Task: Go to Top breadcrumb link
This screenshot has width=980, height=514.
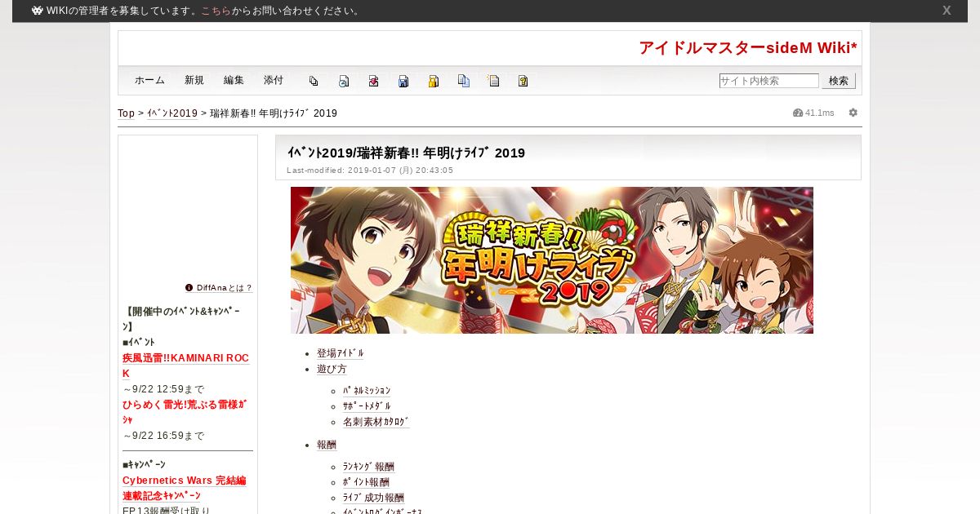Action: pyautogui.click(x=126, y=113)
